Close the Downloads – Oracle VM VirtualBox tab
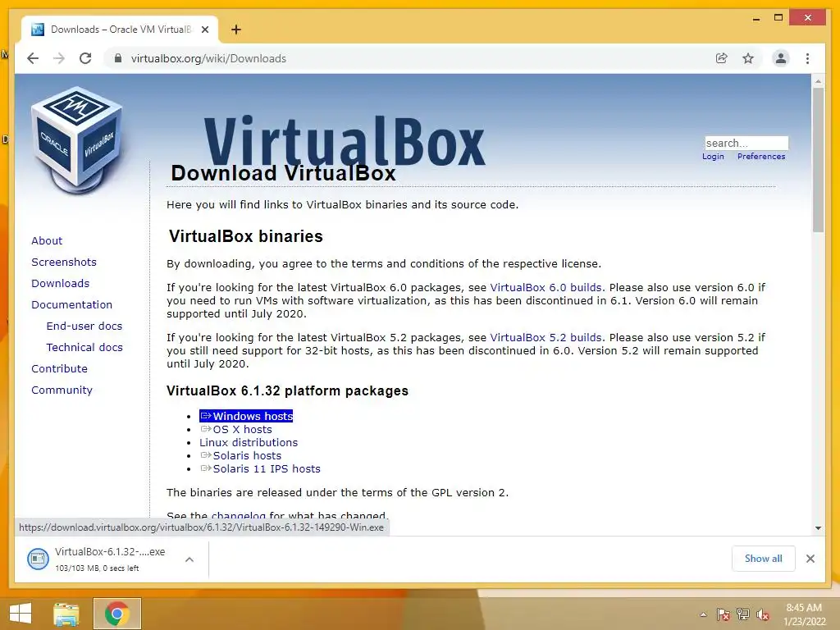The width and height of the screenshot is (840, 630). tap(204, 30)
